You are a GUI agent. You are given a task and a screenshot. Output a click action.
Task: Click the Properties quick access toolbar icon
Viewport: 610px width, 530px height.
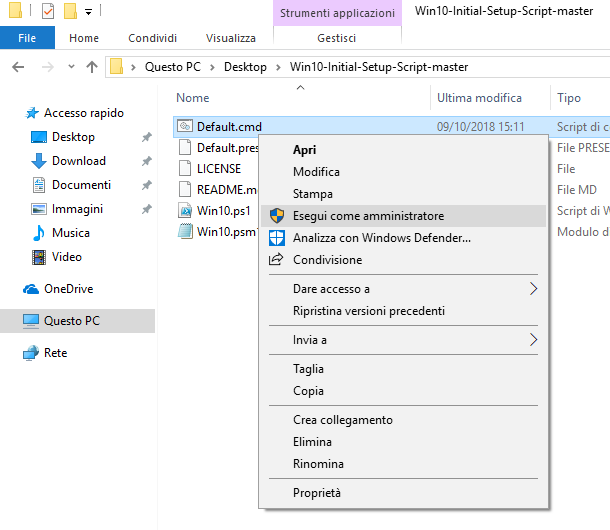coord(48,11)
